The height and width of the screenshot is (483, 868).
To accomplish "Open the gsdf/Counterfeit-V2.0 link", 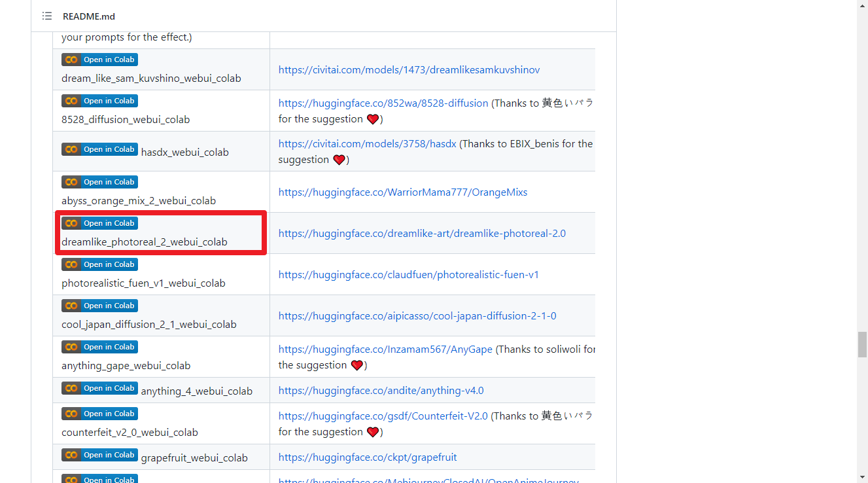I will (383, 416).
